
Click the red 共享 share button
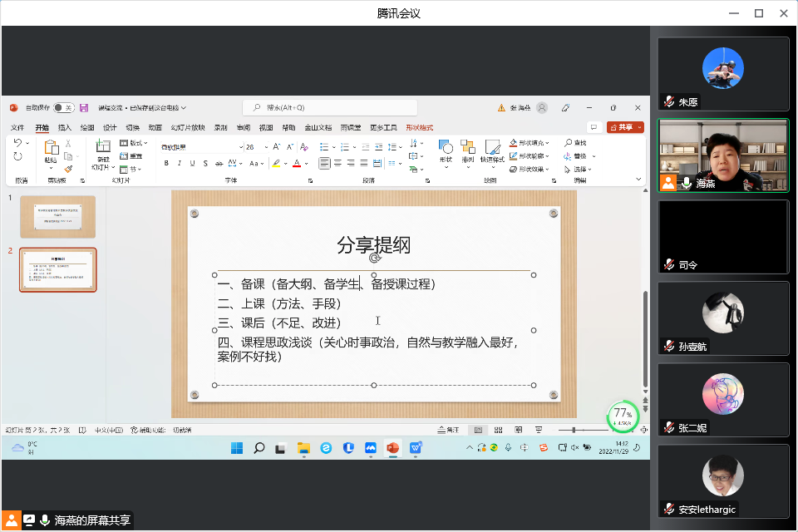[625, 127]
